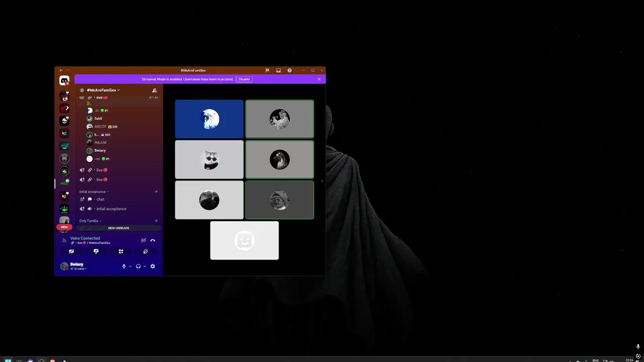Click the flag icon in title bar
644x362 pixels.
267,70
